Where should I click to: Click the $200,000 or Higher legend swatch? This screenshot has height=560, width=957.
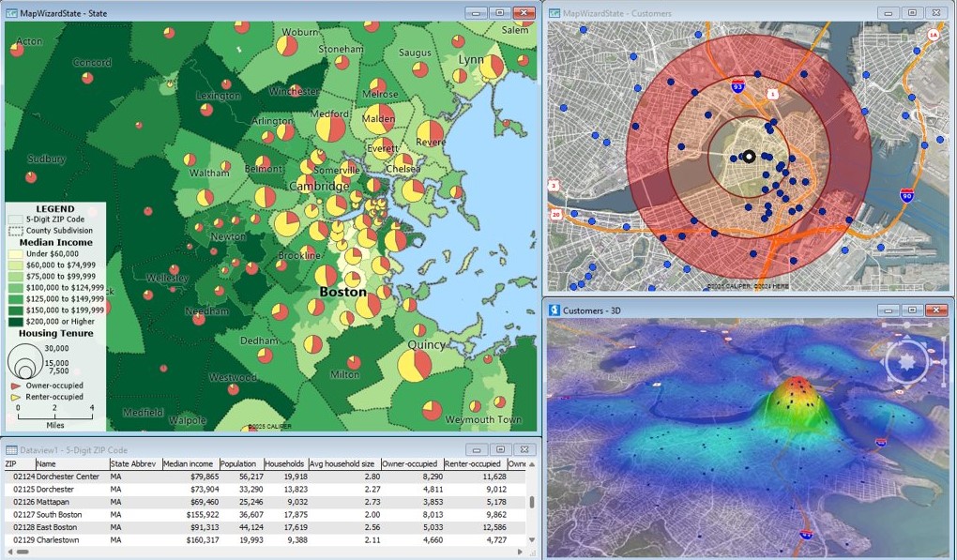tap(12, 321)
